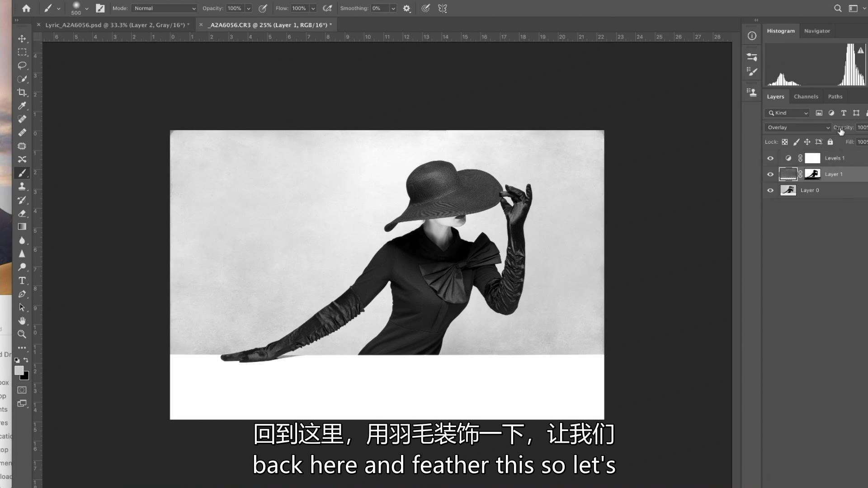This screenshot has height=488, width=868.
Task: Select the Gradient tool
Action: 22,227
